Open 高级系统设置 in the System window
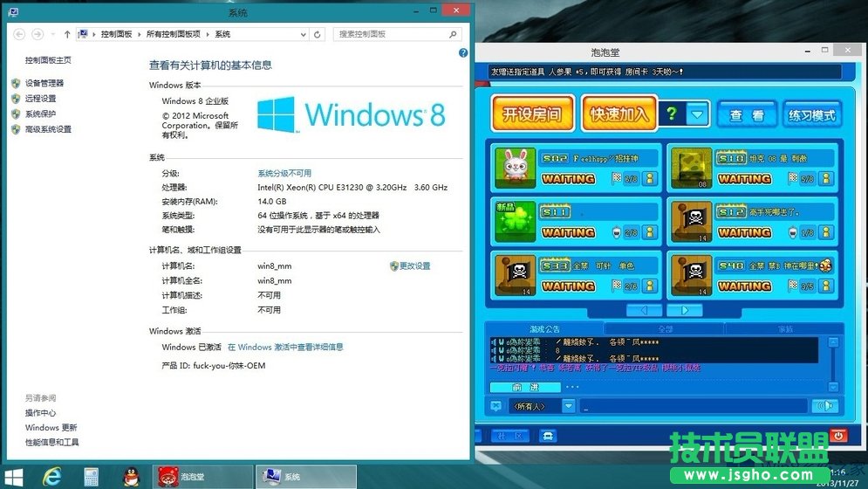The width and height of the screenshot is (868, 489). 48,129
